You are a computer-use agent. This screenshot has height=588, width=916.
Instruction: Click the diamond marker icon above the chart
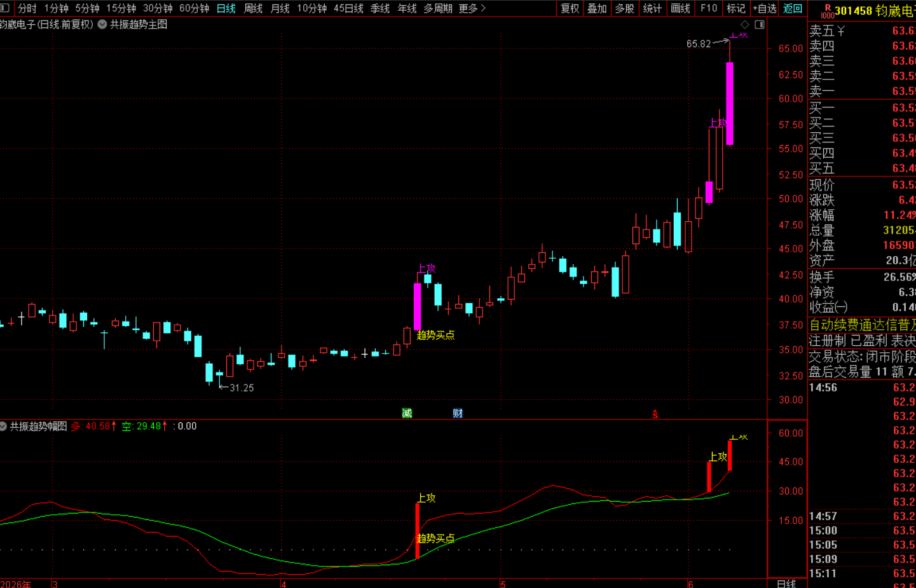[745, 25]
